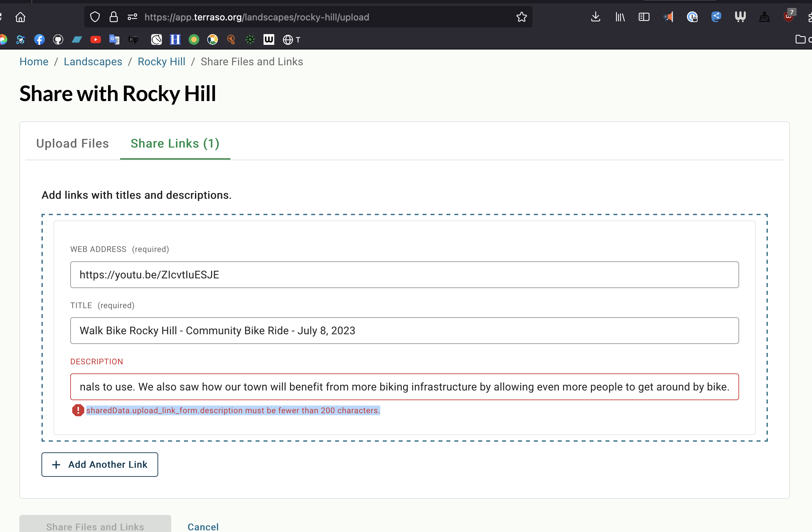The width and height of the screenshot is (812, 532).
Task: Open the library history icon
Action: pos(620,17)
